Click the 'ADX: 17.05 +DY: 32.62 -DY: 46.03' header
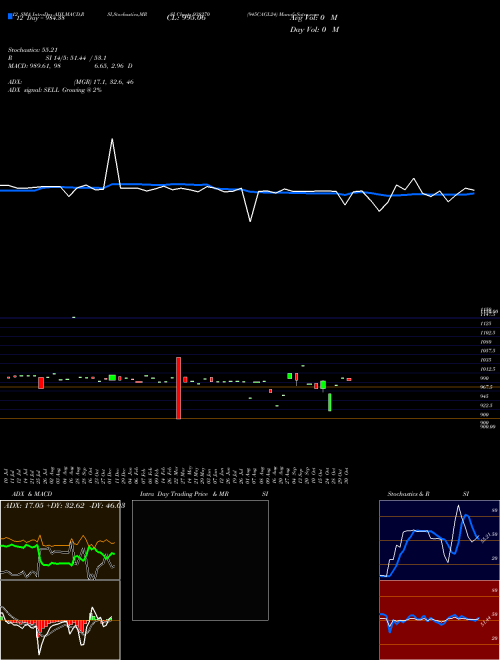Screen dimensions: 500x660 pyautogui.click(x=64, y=505)
